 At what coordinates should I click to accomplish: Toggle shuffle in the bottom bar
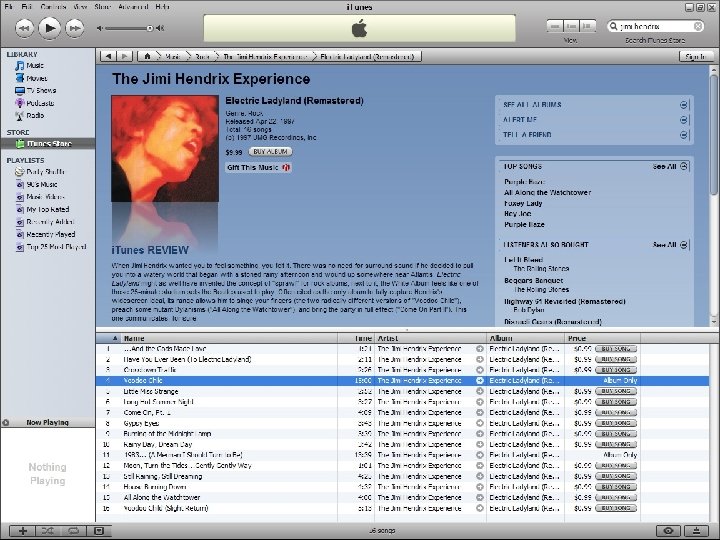[48, 531]
